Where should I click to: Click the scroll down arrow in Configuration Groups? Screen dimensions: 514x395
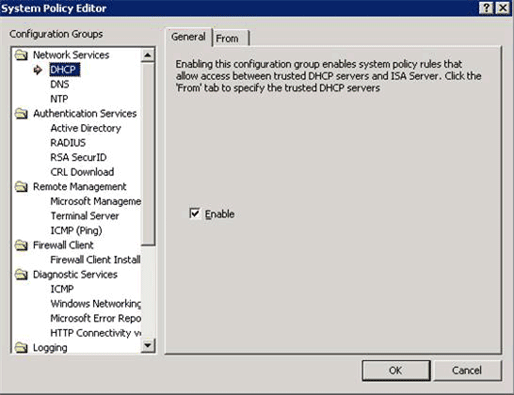148,345
